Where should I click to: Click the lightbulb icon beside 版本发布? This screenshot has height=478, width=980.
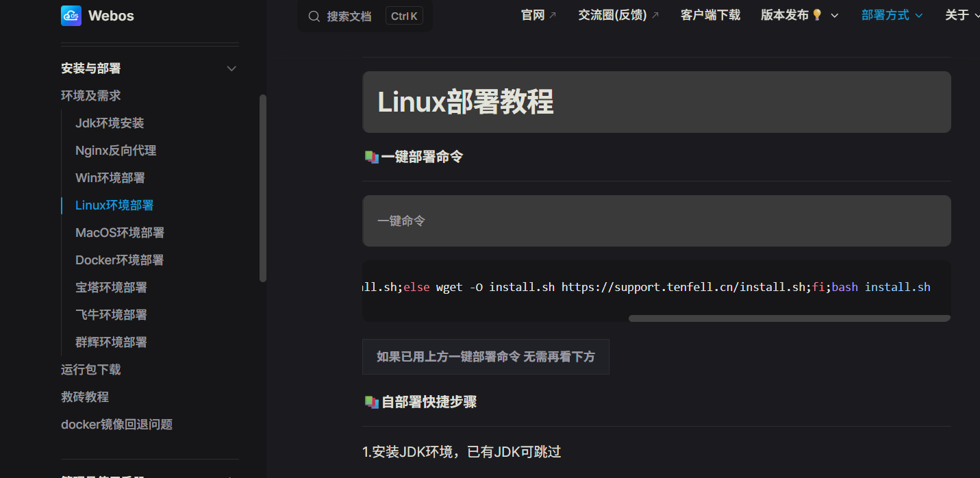click(816, 15)
